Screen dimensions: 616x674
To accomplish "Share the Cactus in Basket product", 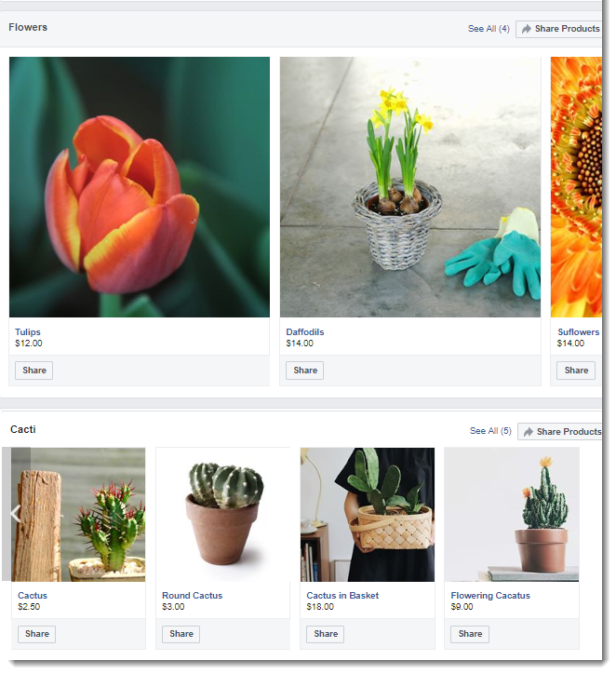I will [x=325, y=634].
